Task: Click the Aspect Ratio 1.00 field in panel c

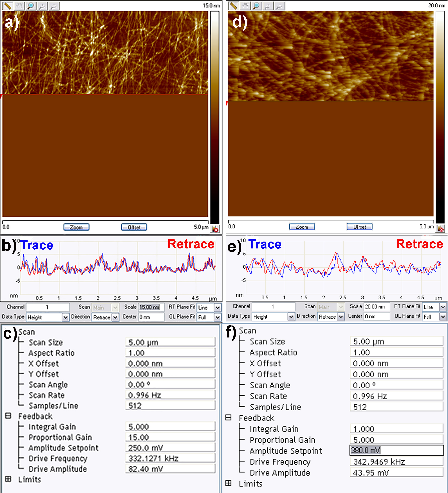Action: (170, 353)
